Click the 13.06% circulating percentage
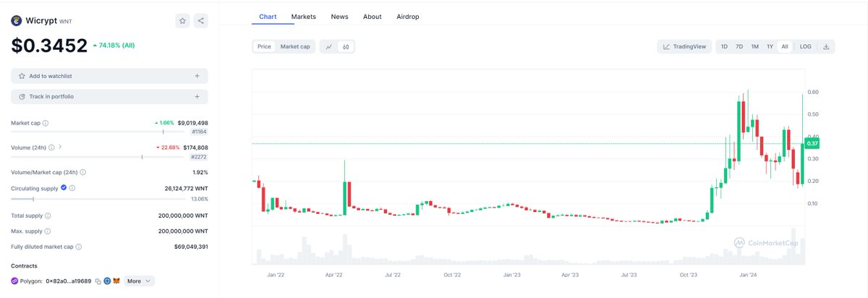868x298 pixels. pos(199,199)
